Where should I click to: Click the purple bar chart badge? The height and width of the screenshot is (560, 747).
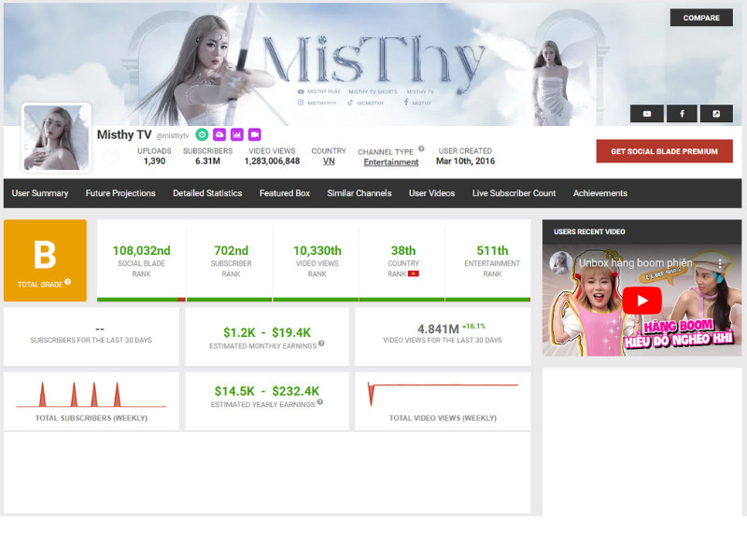coord(237,134)
